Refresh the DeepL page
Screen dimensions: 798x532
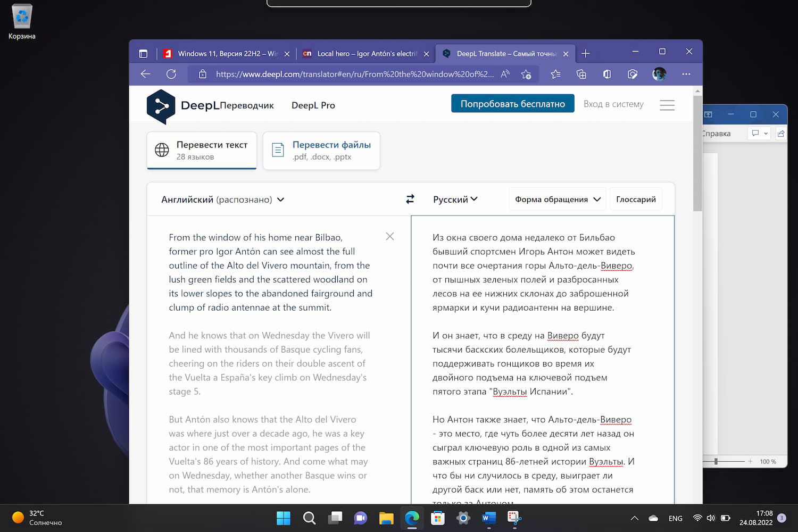171,74
